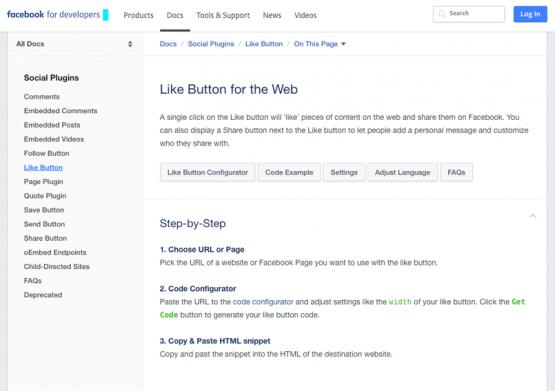Open Page Plugin in sidebar
The width and height of the screenshot is (555, 391).
(44, 182)
